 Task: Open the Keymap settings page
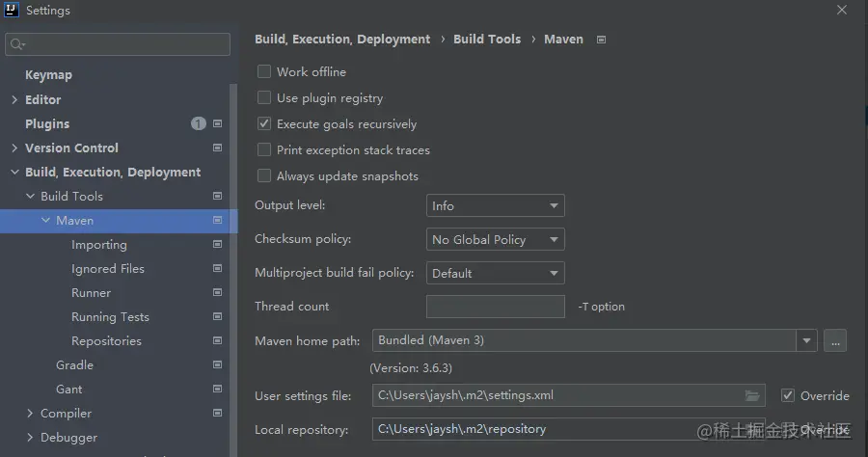coord(48,75)
